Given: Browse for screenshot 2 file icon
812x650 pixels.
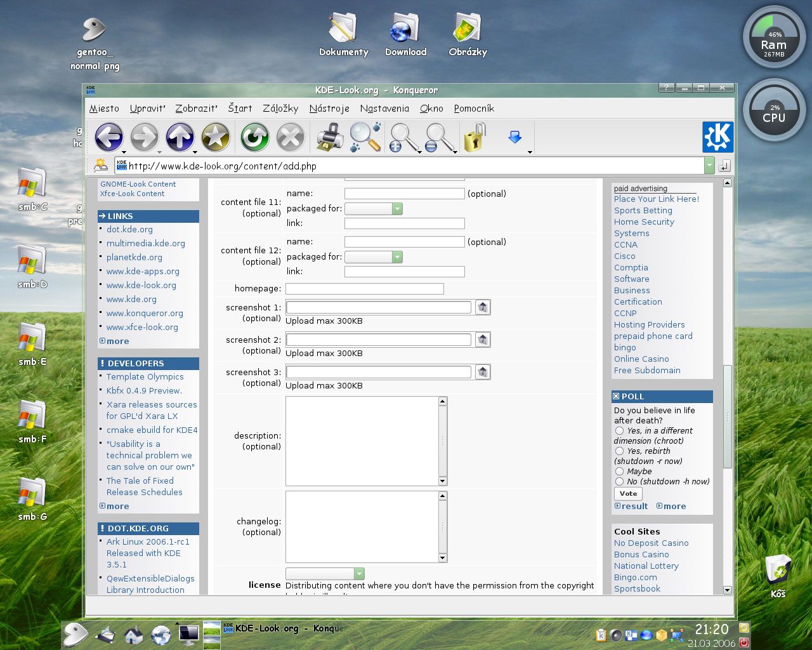Looking at the screenshot, I should pos(483,340).
